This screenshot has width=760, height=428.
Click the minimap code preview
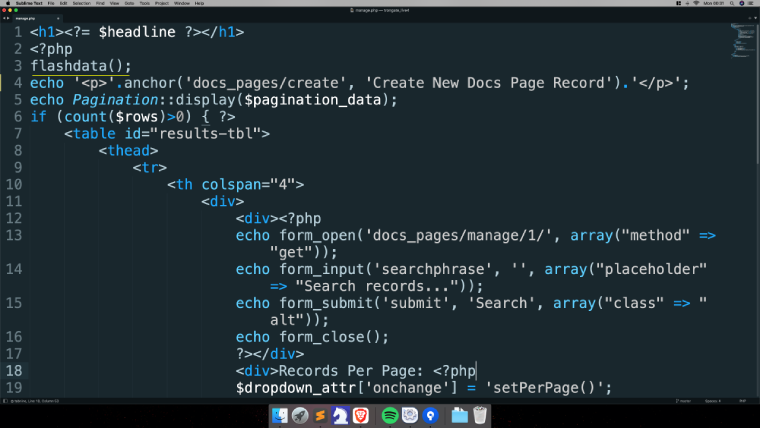click(743, 41)
